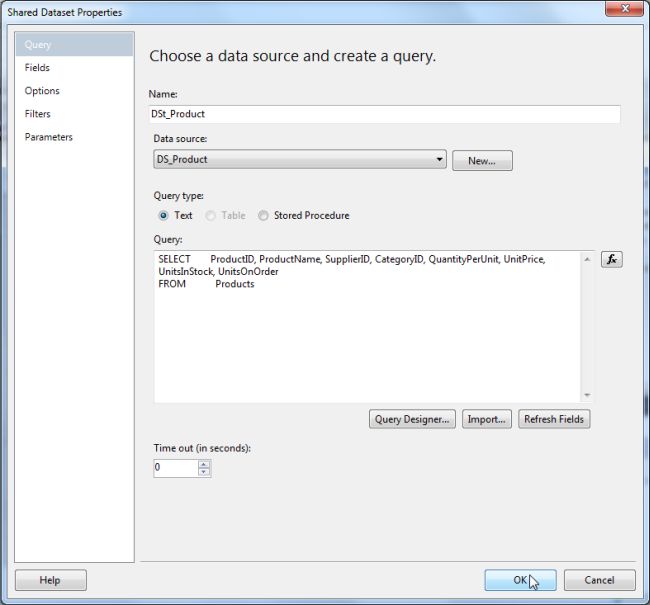Increase the time out value
The width and height of the screenshot is (650, 605).
(x=204, y=464)
